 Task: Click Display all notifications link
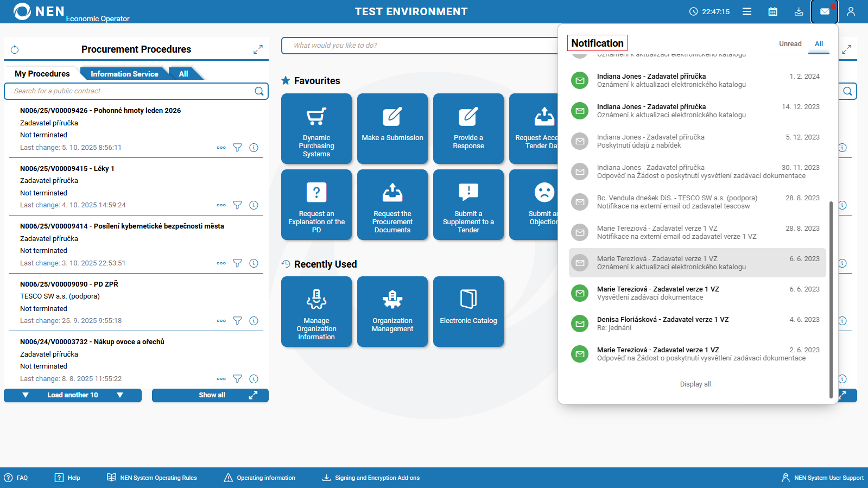pos(695,384)
